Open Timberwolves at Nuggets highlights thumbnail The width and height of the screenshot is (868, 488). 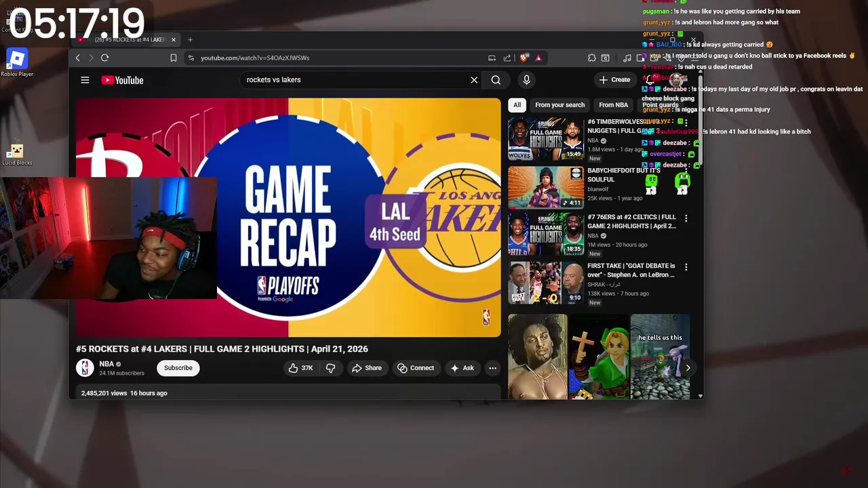[546, 138]
